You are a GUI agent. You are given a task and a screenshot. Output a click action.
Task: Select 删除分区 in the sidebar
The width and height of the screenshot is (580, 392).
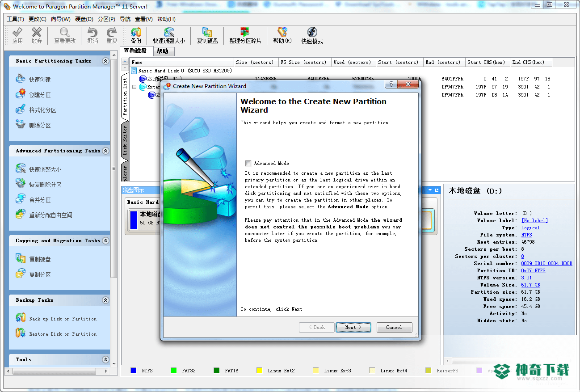coord(34,125)
